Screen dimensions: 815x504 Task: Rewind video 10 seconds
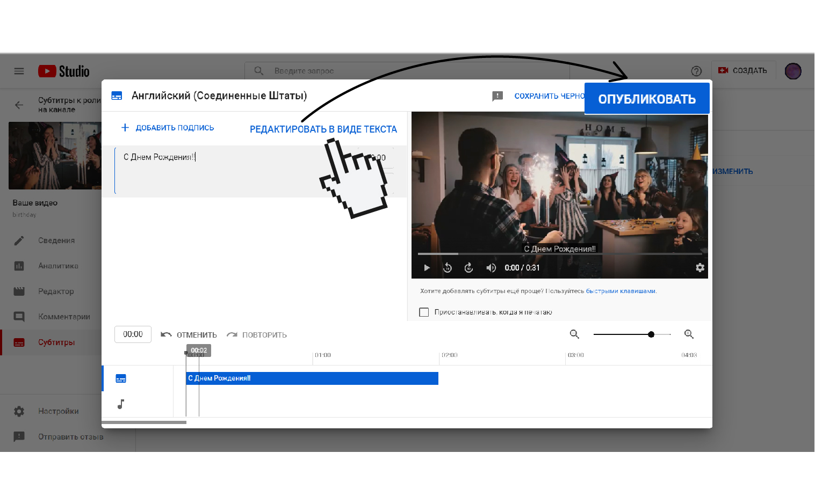pos(448,268)
